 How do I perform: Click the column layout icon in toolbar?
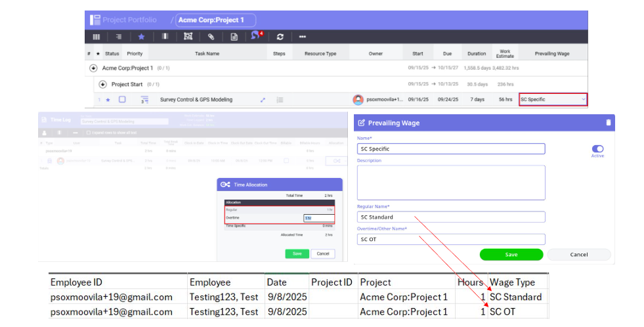coord(97,37)
